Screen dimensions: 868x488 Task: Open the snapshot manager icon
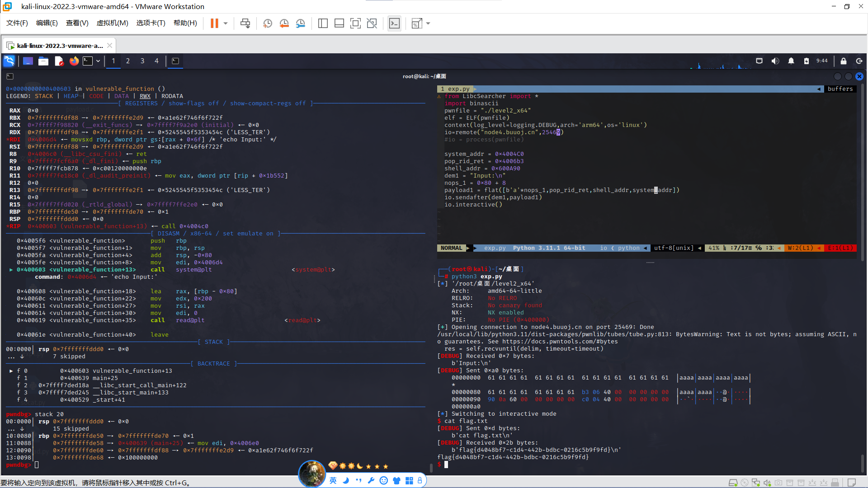[301, 23]
